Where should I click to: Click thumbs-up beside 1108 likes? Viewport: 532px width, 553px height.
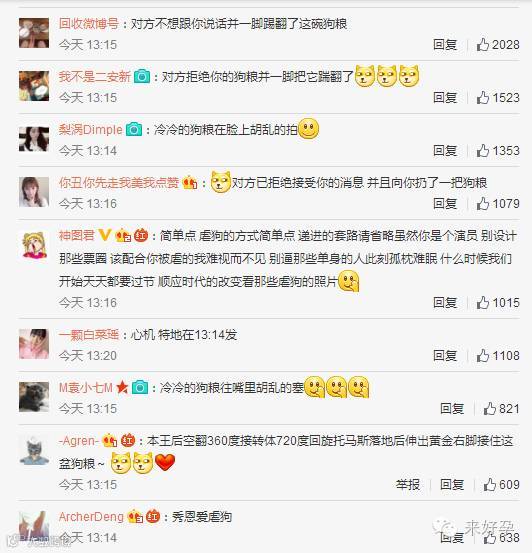click(x=483, y=356)
